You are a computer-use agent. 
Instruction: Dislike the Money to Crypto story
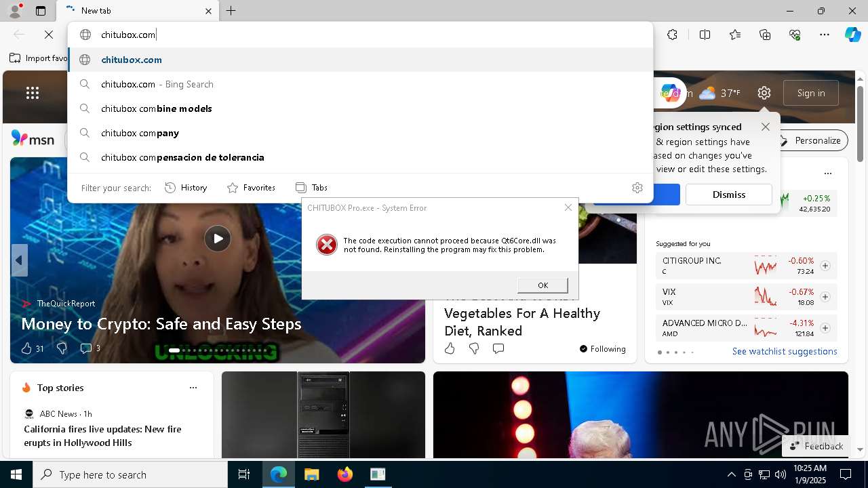click(62, 348)
